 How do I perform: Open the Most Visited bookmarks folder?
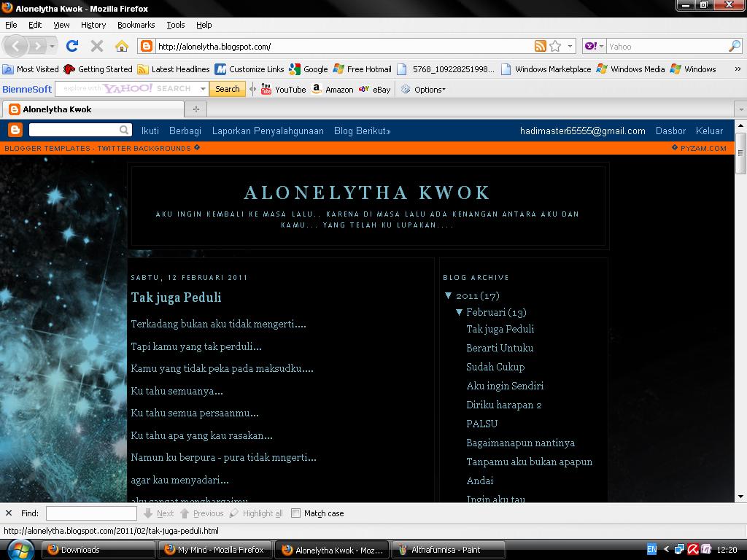pyautogui.click(x=31, y=69)
